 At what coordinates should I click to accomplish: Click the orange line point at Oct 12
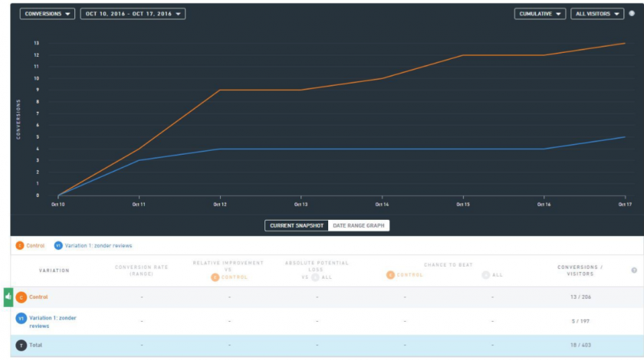(220, 90)
